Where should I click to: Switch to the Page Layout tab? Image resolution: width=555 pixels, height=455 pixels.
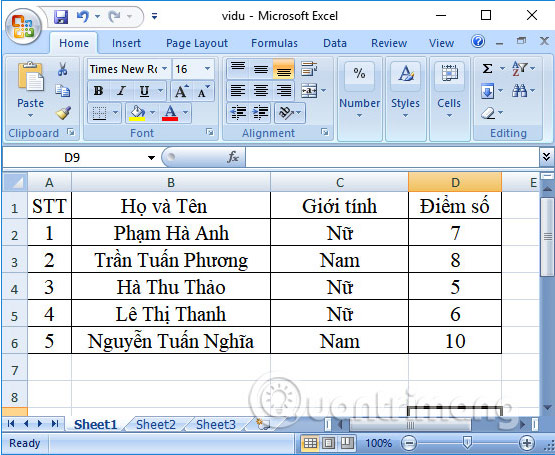197,43
